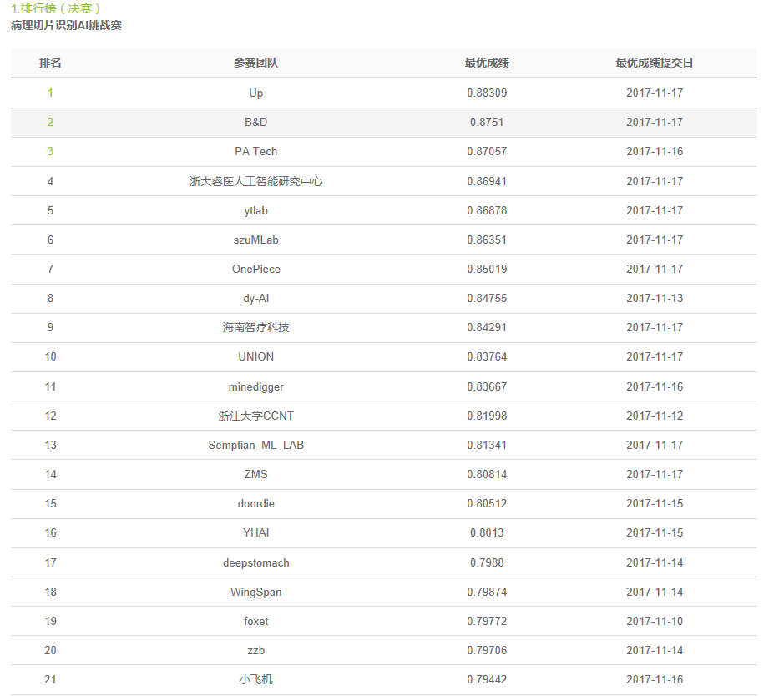Click the top score 0.88309

[x=487, y=93]
